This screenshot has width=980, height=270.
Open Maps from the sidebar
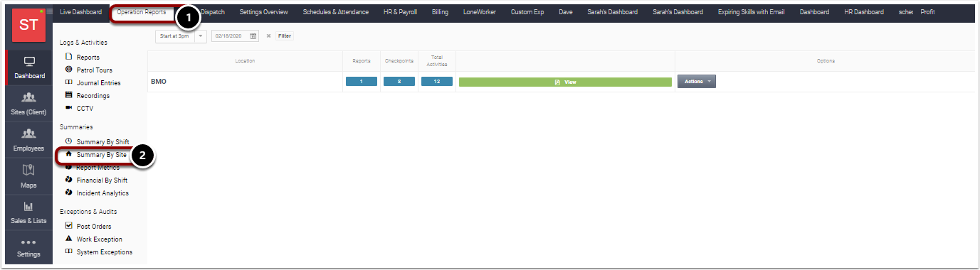(x=29, y=176)
